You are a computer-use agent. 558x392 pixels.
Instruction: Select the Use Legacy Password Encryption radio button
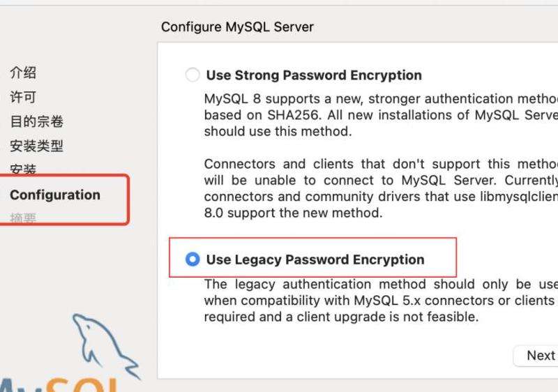[193, 259]
